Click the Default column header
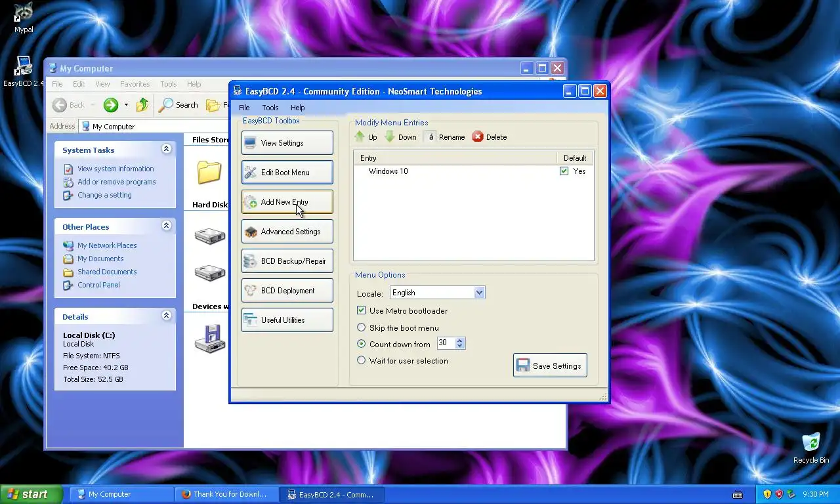The image size is (840, 504). point(574,158)
